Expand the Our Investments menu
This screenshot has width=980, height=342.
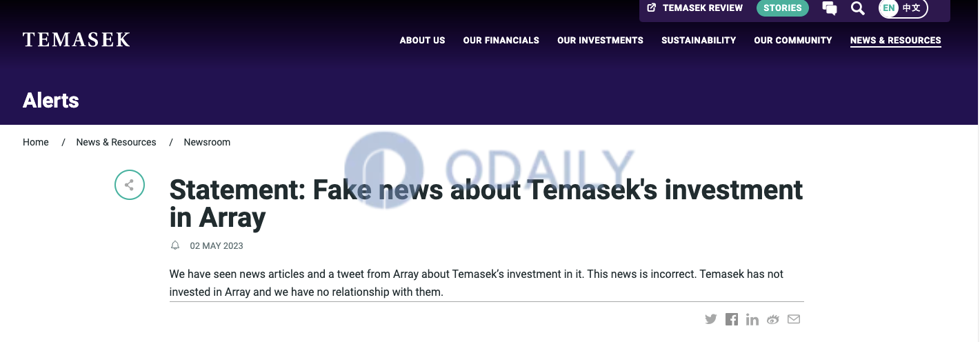tap(600, 40)
